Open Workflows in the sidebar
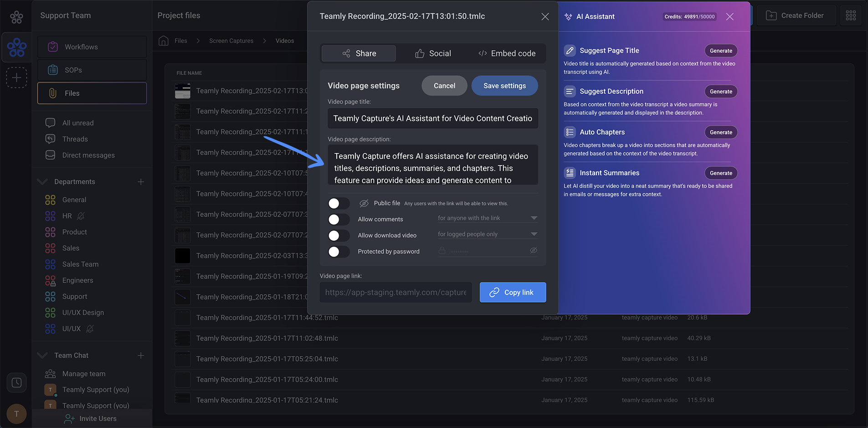Screen dimensions: 868x428 (x=92, y=47)
